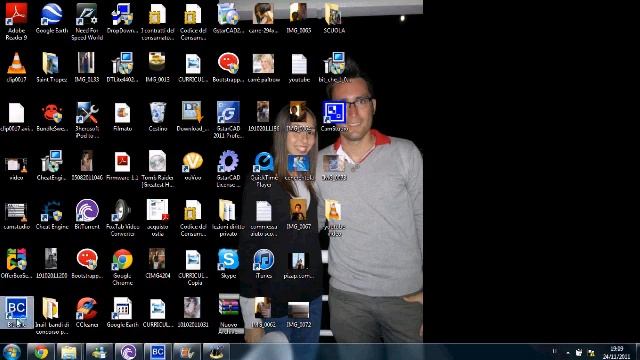
Task: Select the IMG_0062 photo thumbnail
Action: pyautogui.click(x=264, y=312)
